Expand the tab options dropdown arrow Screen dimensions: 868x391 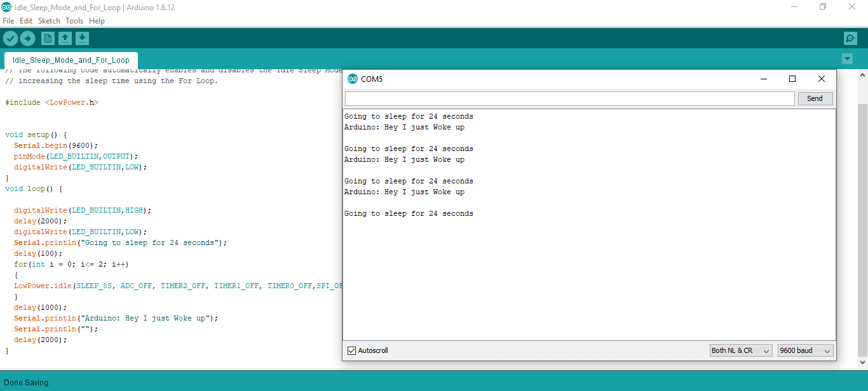[x=847, y=59]
